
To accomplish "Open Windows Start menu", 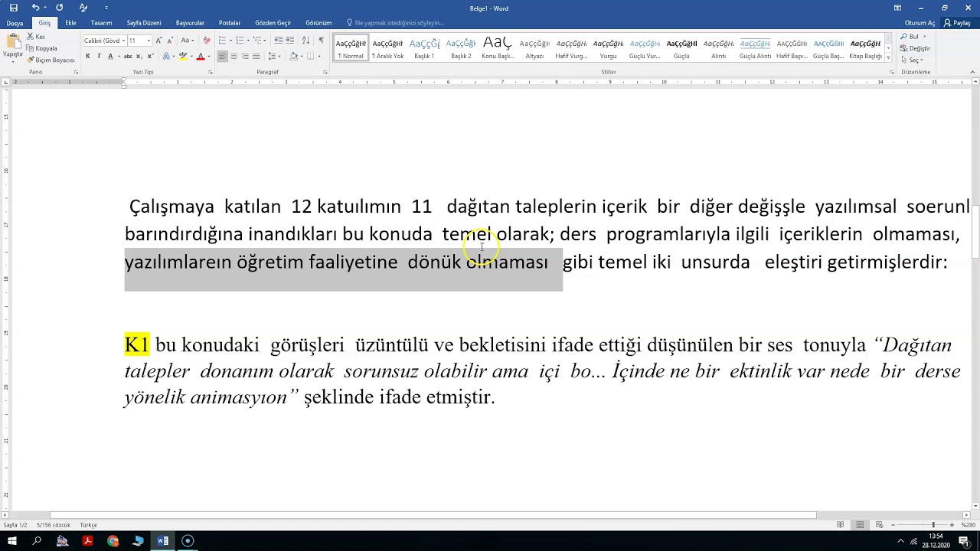I will pos(12,541).
